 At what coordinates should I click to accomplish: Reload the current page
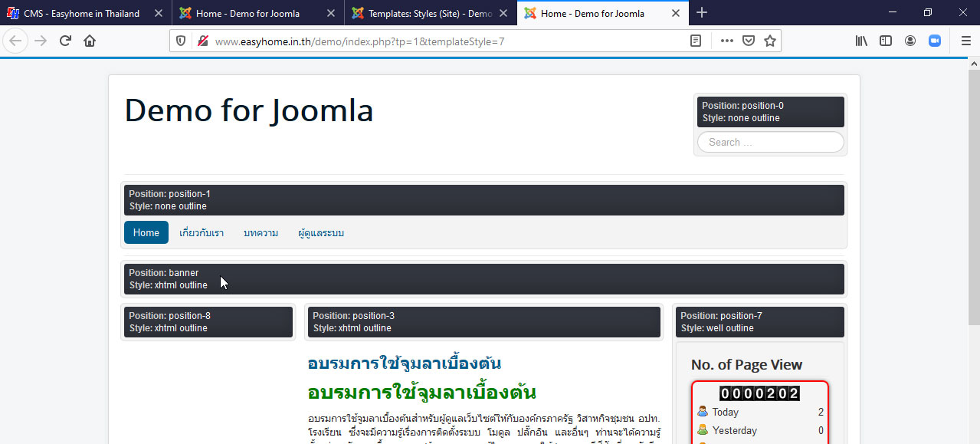pos(65,41)
